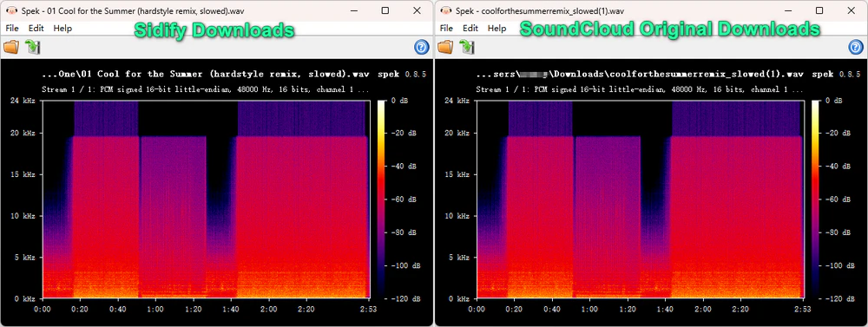The image size is (868, 327).
Task: Open file icon in left Spek window
Action: click(x=11, y=47)
